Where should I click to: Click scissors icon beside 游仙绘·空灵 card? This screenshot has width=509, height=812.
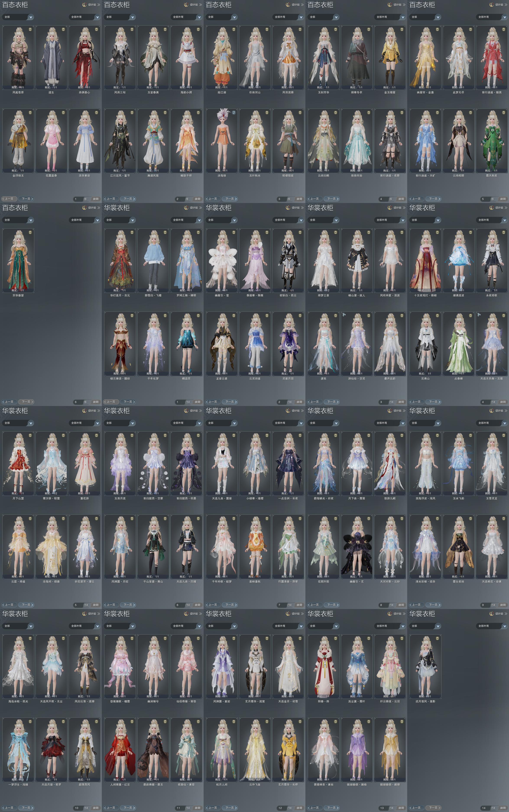tap(344, 315)
